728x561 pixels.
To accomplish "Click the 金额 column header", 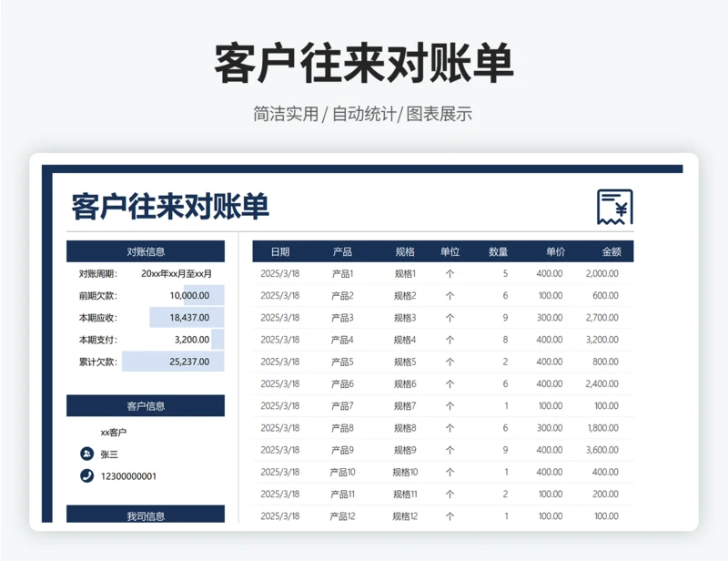I will pyautogui.click(x=611, y=252).
